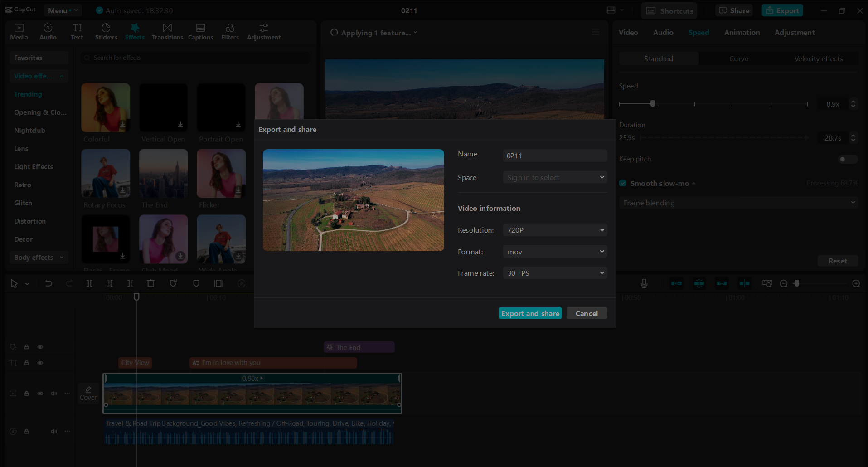Open the Filters panel
Image resolution: width=868 pixels, height=467 pixels.
230,32
